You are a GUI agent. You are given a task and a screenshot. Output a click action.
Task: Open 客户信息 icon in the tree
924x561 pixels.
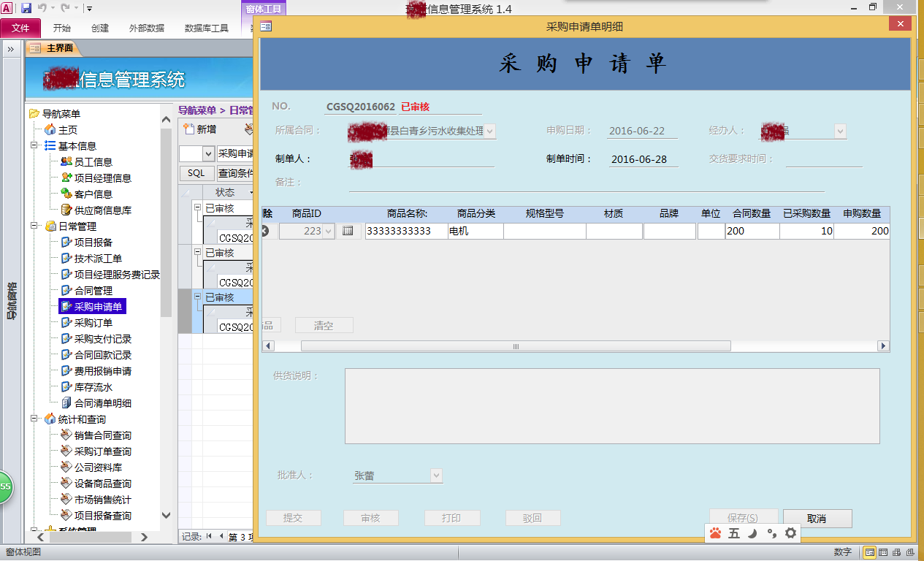point(66,194)
